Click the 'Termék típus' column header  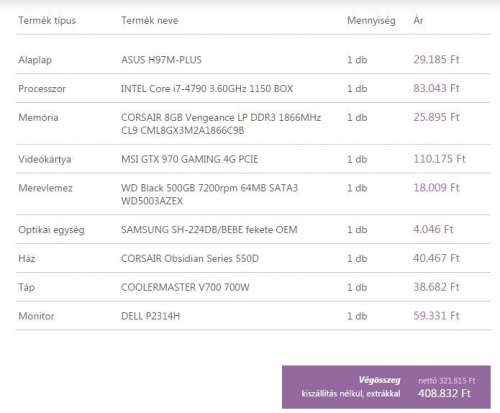pyautogui.click(x=47, y=21)
